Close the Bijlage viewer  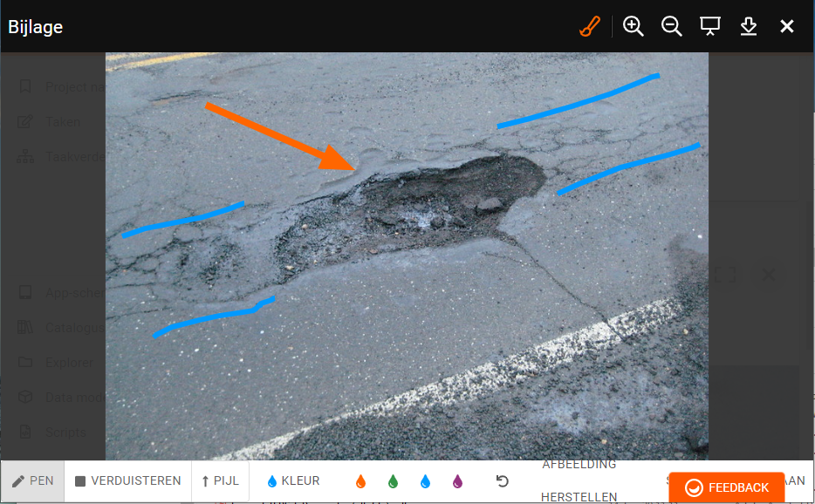tap(787, 26)
